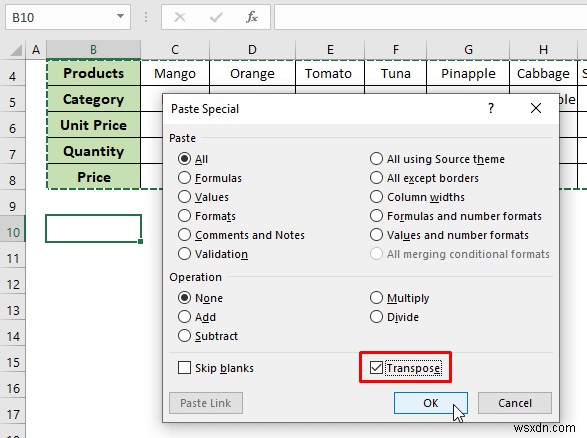Click the formula bar Enter checkmark icon

[216, 17]
